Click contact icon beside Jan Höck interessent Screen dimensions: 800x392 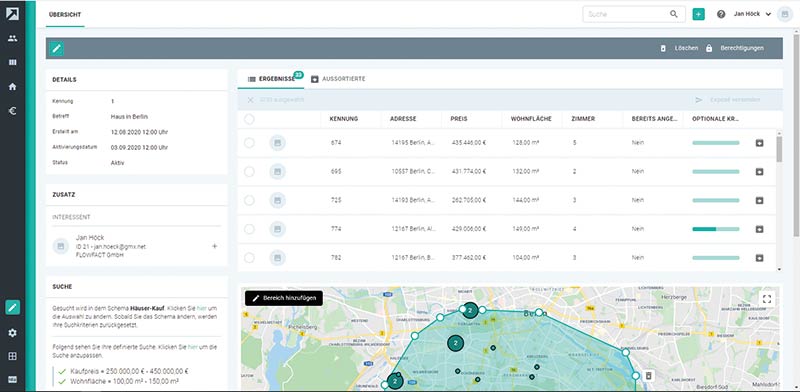tap(61, 246)
